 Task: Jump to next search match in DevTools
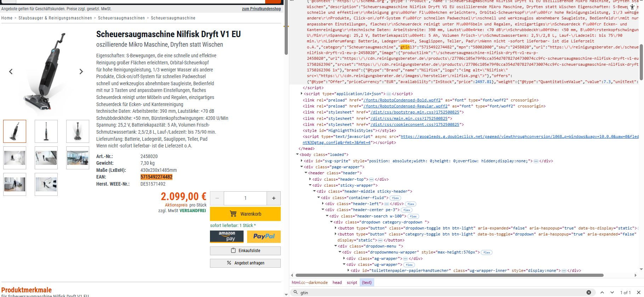point(612,292)
